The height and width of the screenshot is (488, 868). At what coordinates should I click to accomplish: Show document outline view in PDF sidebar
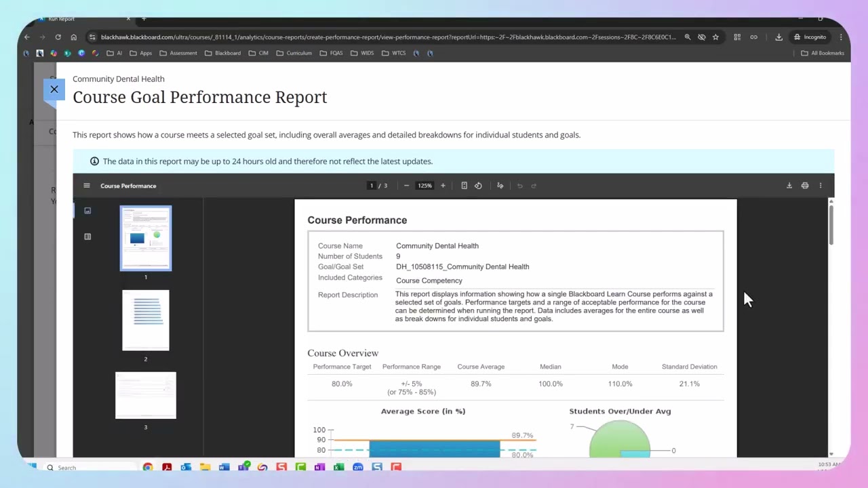click(87, 237)
